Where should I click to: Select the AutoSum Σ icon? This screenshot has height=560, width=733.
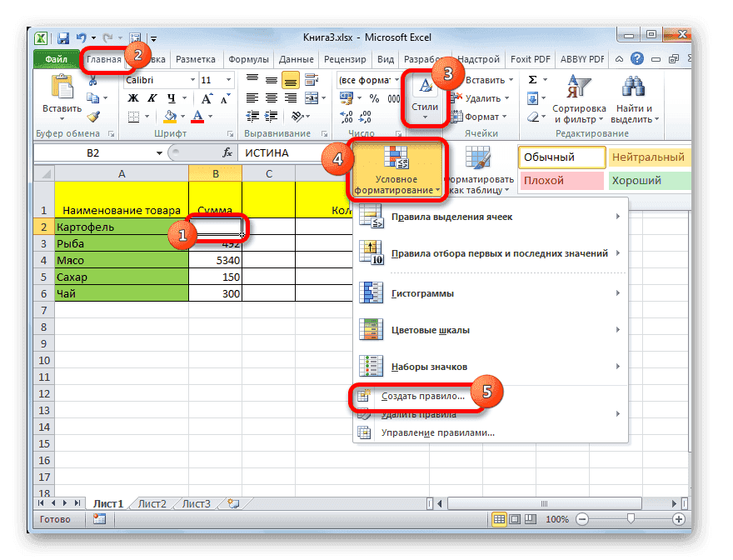[531, 78]
